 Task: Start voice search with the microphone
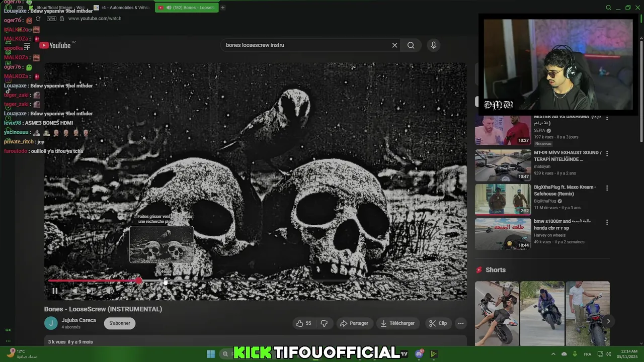click(x=434, y=45)
